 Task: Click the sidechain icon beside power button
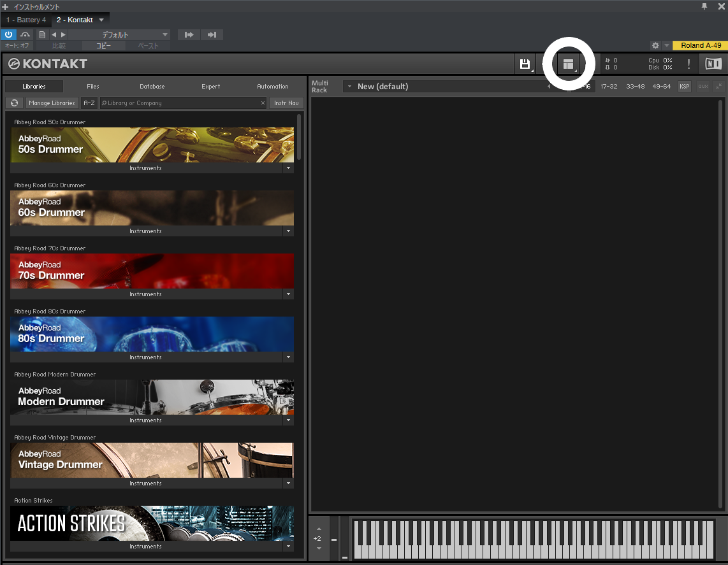point(25,35)
